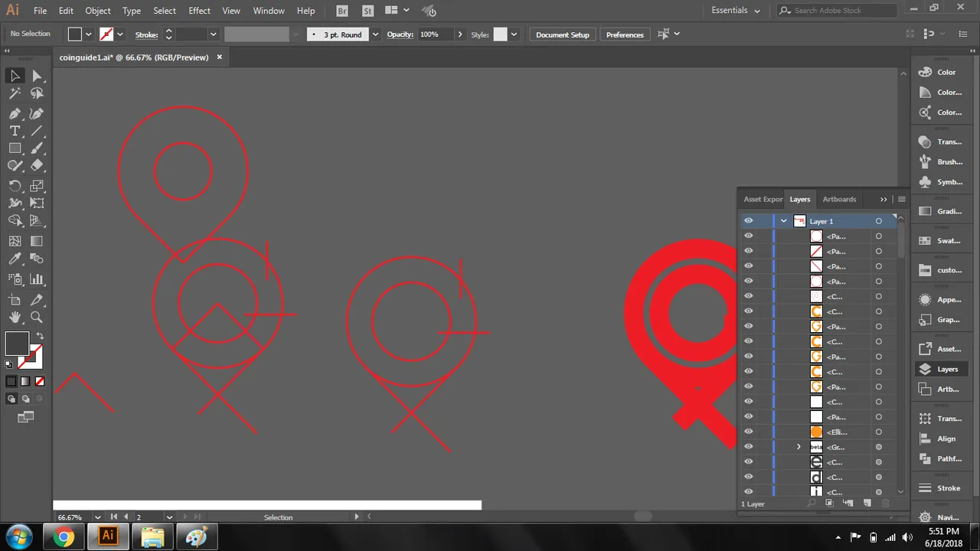Expand Opacity slider arrow

coord(460,34)
